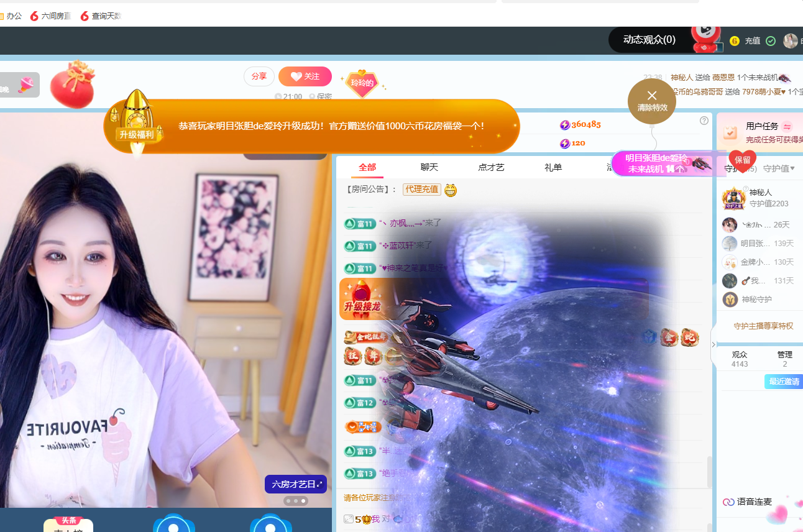Screen dimensions: 803x532
Task: Open the user avatar in the top bar
Action: [x=791, y=41]
